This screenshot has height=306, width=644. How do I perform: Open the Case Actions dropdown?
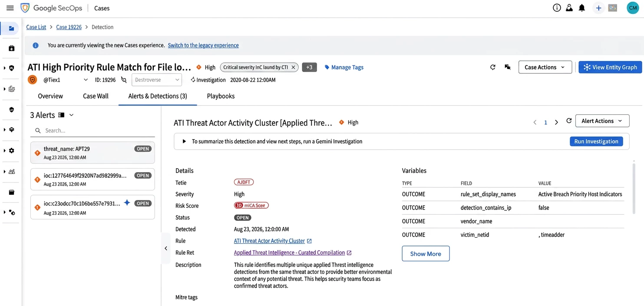pyautogui.click(x=545, y=67)
